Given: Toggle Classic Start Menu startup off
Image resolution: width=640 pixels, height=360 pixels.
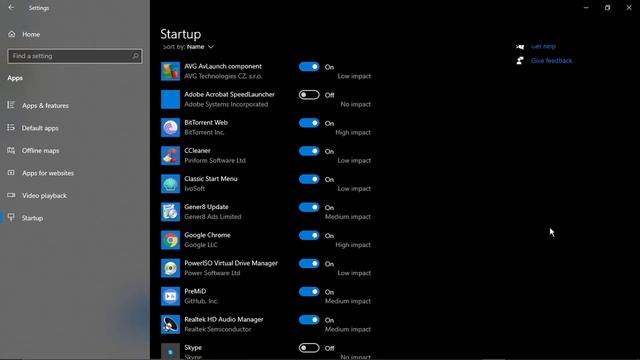Looking at the screenshot, I should click(309, 179).
